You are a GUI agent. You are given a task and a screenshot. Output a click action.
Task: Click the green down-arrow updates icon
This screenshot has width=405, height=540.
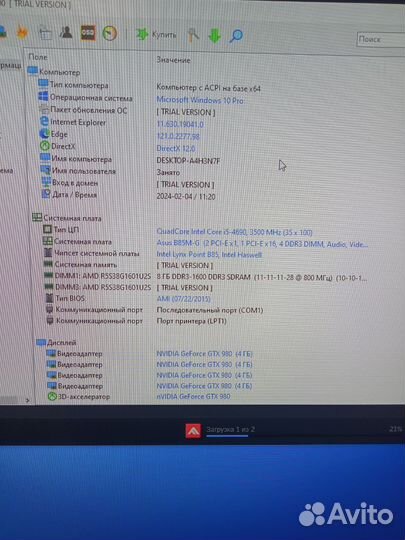tap(215, 35)
